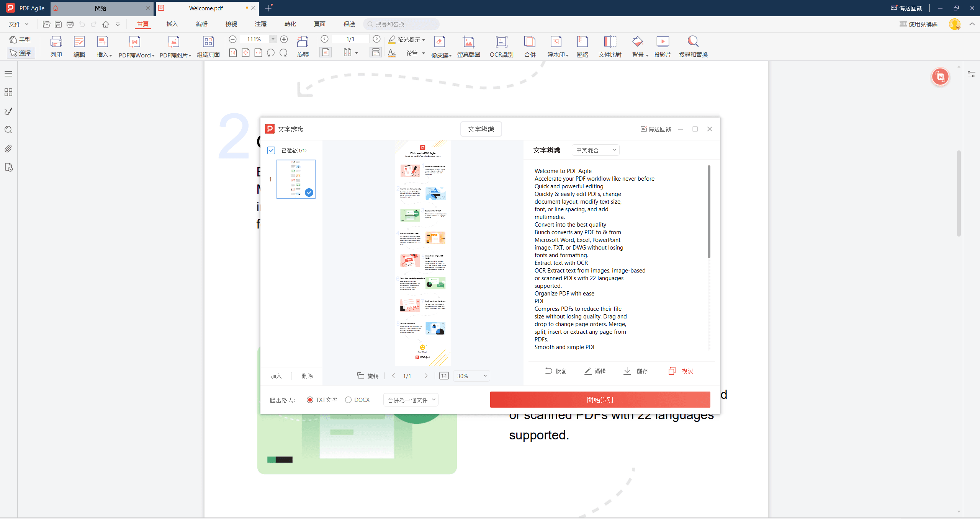Go to next page arrow in ribbon

pyautogui.click(x=376, y=39)
